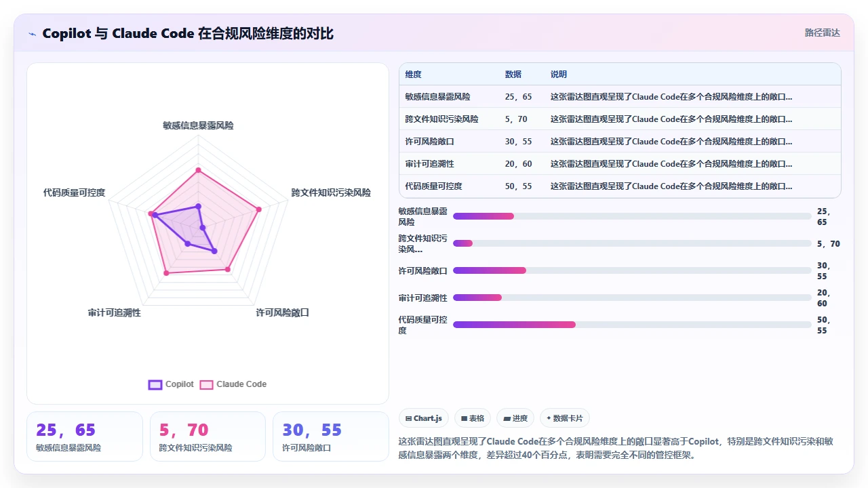This screenshot has width=868, height=488.
Task: Click the 审计可追溯性 radar axis label
Action: pos(115,312)
